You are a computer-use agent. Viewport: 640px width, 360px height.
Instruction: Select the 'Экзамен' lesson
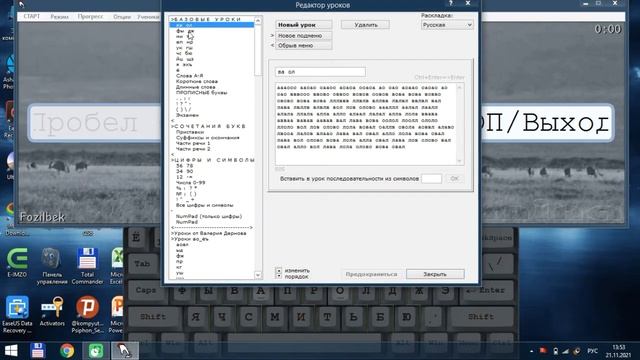(187, 115)
